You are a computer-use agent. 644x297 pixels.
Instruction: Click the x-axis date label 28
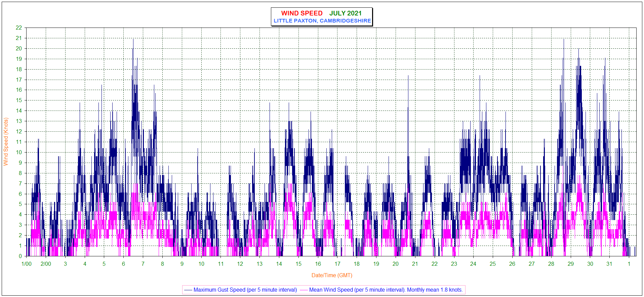click(551, 264)
